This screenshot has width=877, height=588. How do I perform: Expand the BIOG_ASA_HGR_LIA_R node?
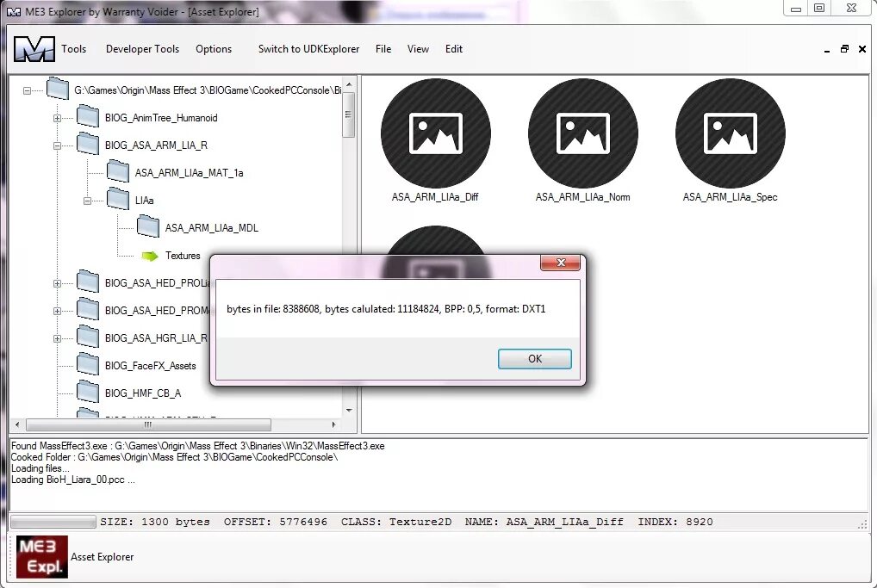(x=57, y=338)
